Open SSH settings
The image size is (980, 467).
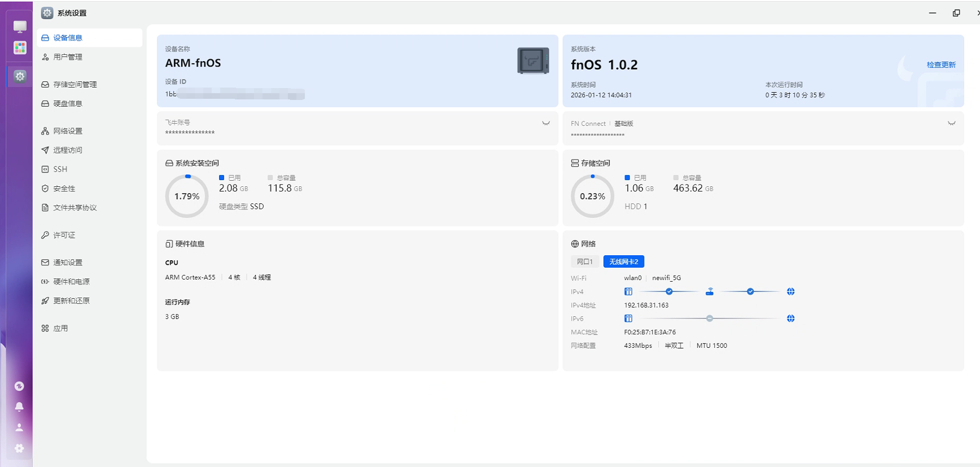[x=90, y=169]
